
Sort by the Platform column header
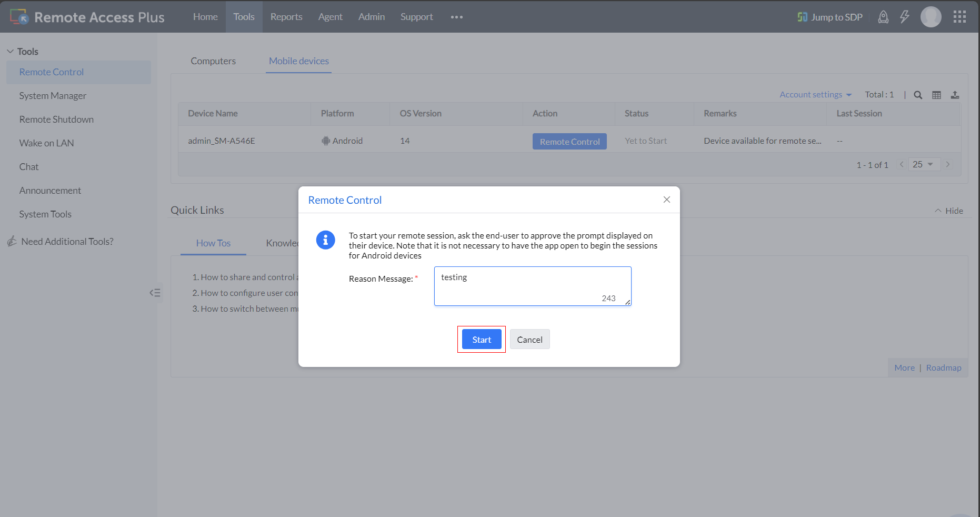tap(337, 114)
